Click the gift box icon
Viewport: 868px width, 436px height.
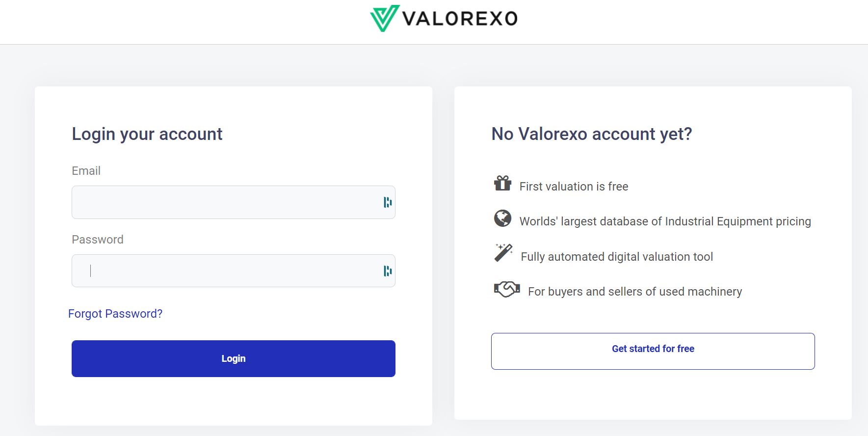click(502, 184)
